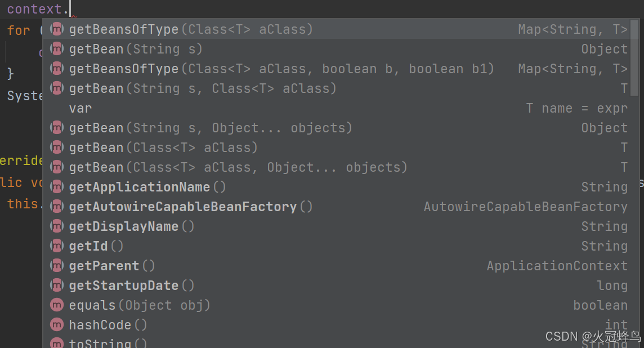Click the for keyword in the code editor

click(17, 30)
